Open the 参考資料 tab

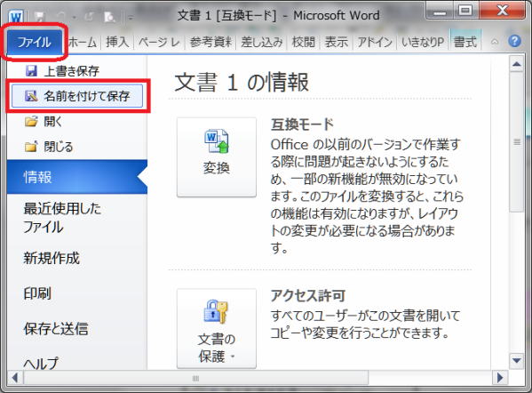[210, 42]
